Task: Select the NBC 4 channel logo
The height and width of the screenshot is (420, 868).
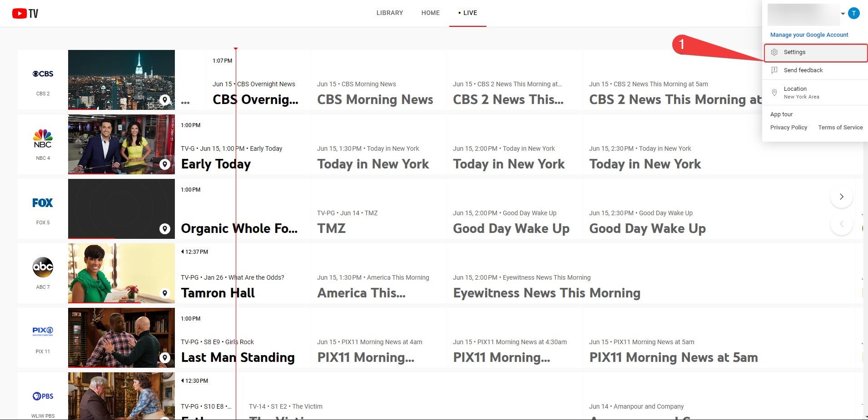Action: click(x=42, y=138)
